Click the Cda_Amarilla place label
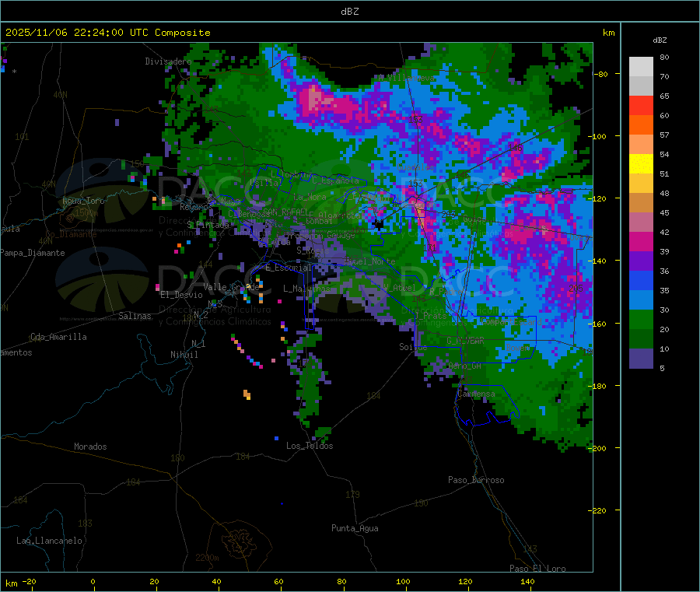Viewport: 700px width, 592px height. (58, 337)
